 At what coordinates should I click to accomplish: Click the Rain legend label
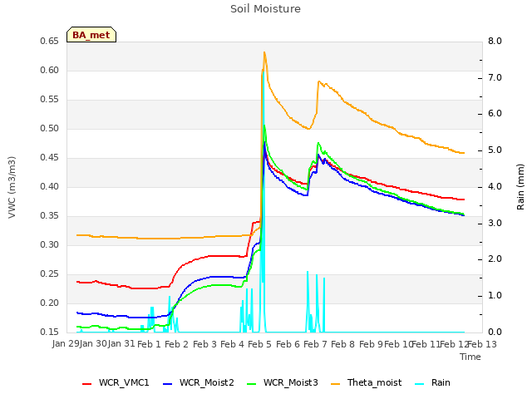[x=441, y=382]
